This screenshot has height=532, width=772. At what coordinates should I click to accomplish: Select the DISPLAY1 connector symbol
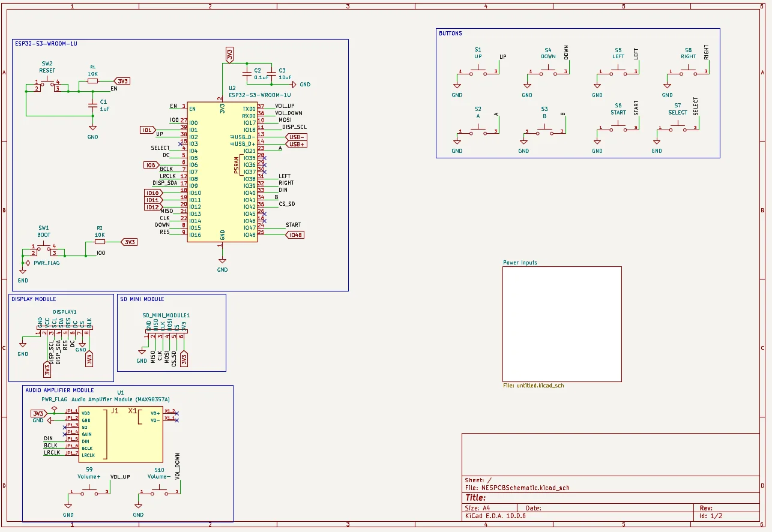pos(65,328)
